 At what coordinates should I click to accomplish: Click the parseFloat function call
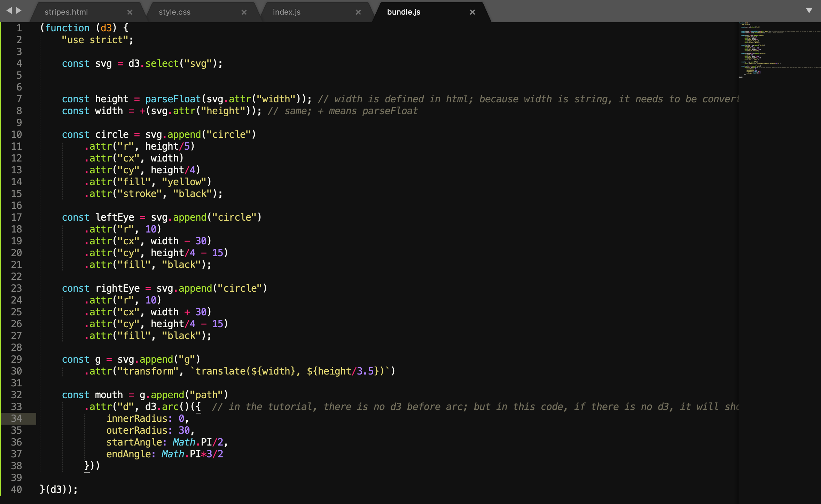(x=173, y=99)
